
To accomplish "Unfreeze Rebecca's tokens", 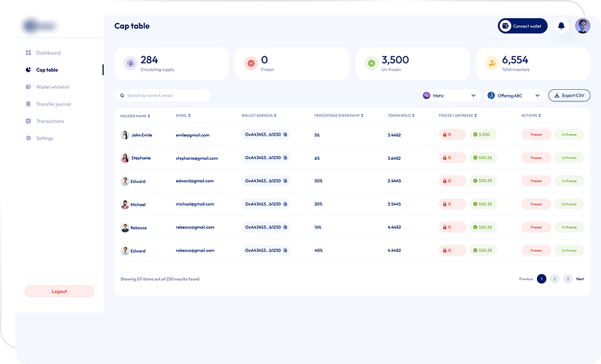I will [x=569, y=228].
